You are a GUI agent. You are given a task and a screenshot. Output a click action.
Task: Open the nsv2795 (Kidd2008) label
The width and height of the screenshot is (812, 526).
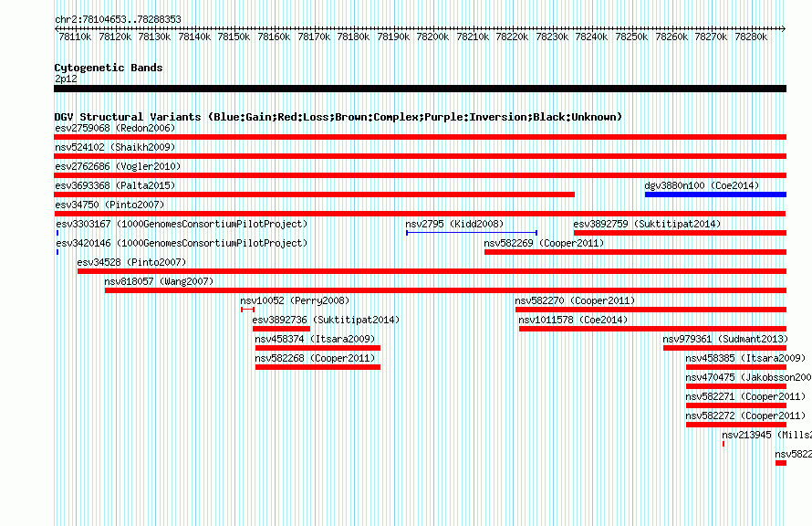pyautogui.click(x=454, y=224)
